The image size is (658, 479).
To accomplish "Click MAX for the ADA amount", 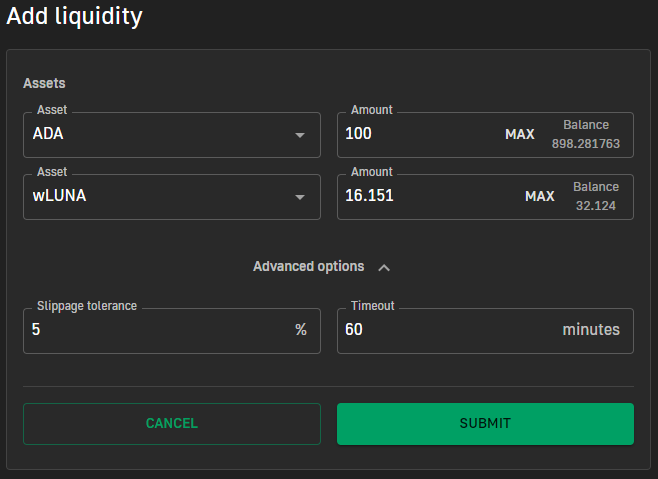I will pos(520,134).
